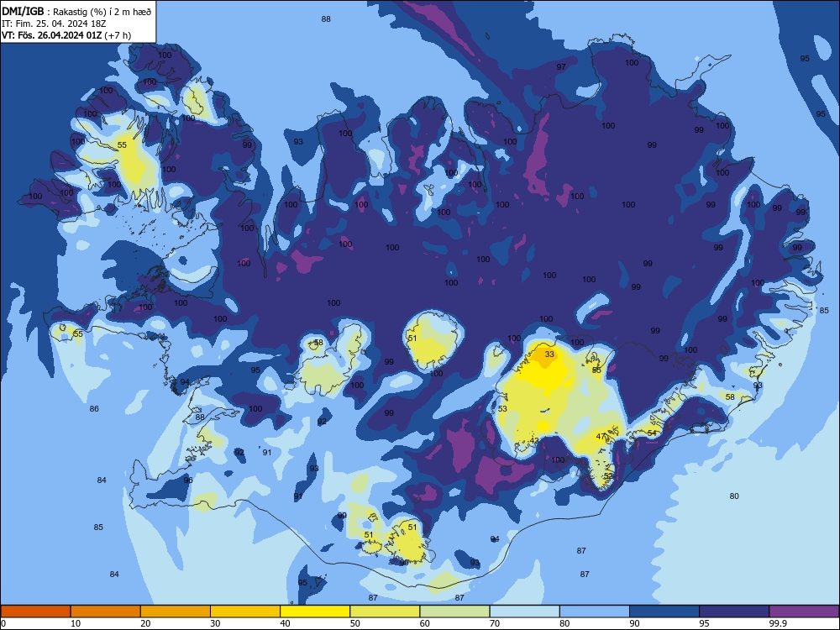Select the dark navy 95–99.9 legend swatch
This screenshot has width=840, height=630.
(x=734, y=612)
